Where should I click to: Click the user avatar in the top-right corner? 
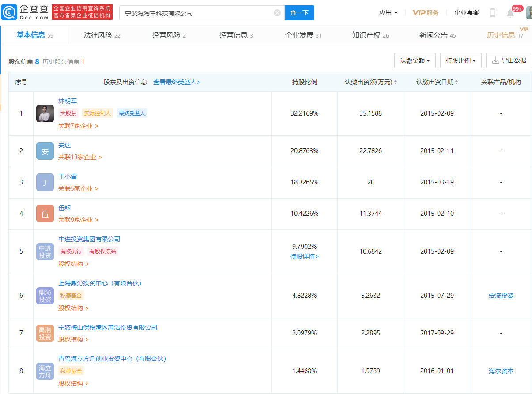tap(528, 13)
